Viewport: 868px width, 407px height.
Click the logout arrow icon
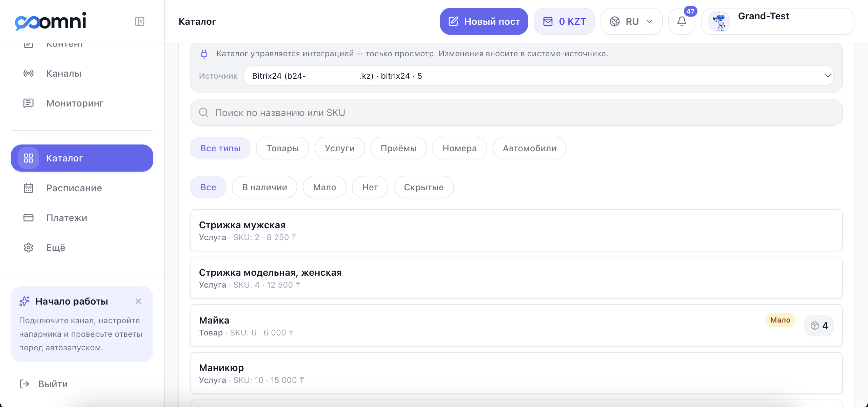(x=24, y=384)
